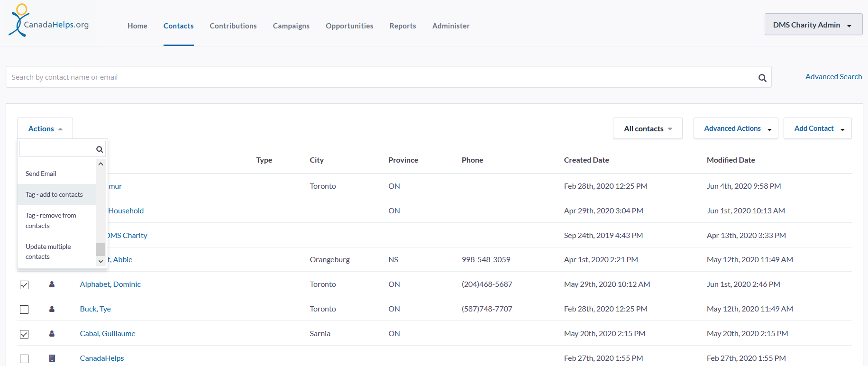868x366 pixels.
Task: Click created date May 29th, 2020 10:12 AM
Action: 607,284
